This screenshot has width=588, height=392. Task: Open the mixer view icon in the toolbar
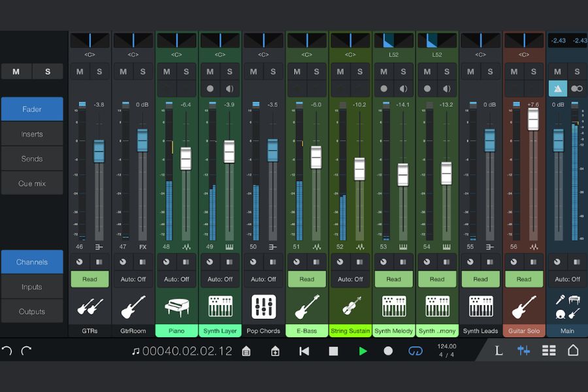523,351
